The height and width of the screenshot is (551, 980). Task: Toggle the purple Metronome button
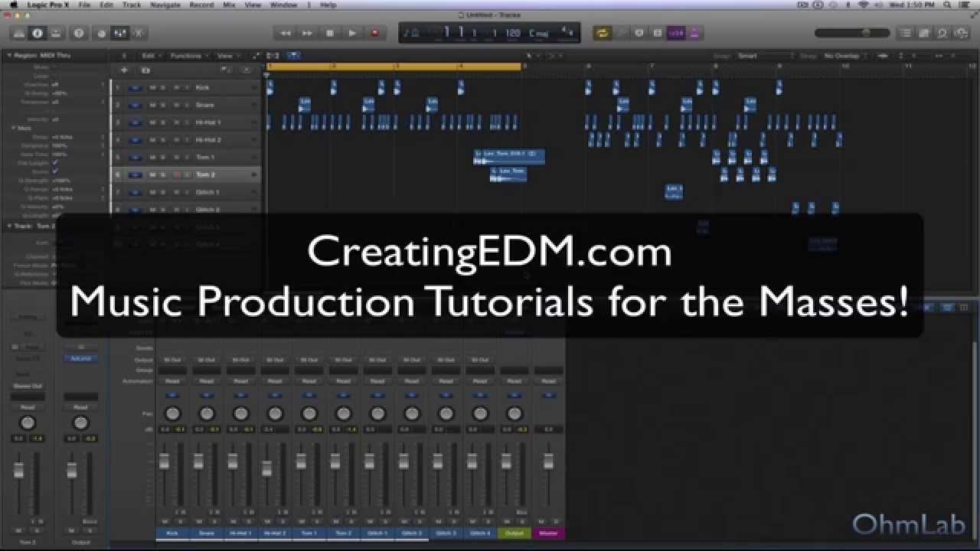click(x=694, y=33)
